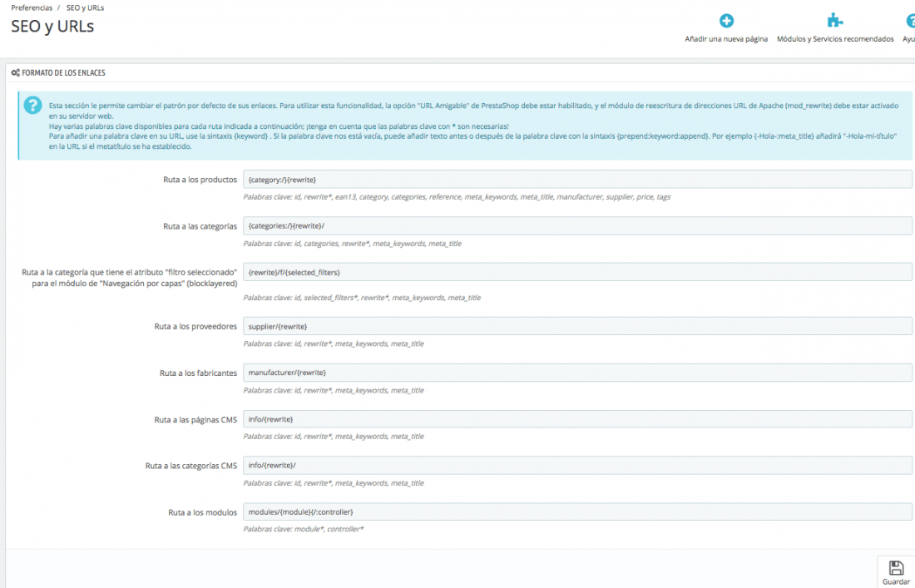915x588 pixels.
Task: Click the Guardar floppy disk icon
Action: [x=896, y=567]
